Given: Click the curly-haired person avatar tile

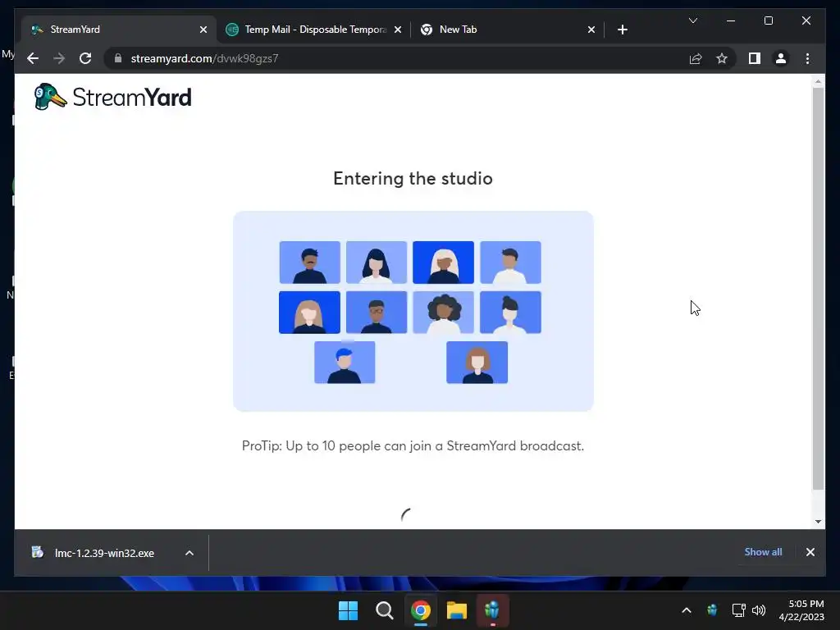Looking at the screenshot, I should point(443,313).
